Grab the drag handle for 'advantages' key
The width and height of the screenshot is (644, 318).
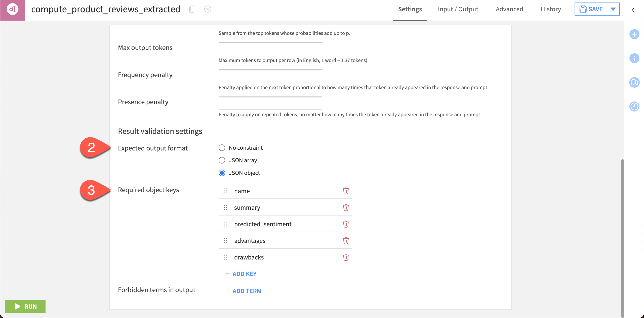(x=225, y=241)
